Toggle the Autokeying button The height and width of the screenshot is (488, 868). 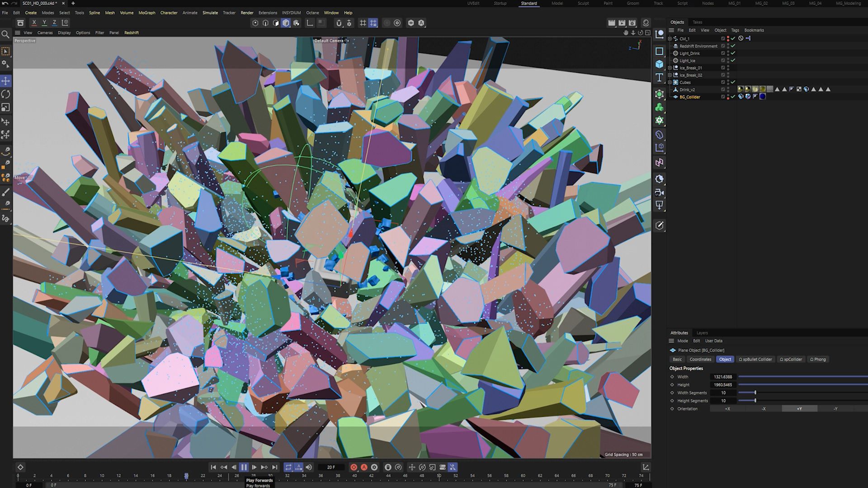(x=364, y=467)
